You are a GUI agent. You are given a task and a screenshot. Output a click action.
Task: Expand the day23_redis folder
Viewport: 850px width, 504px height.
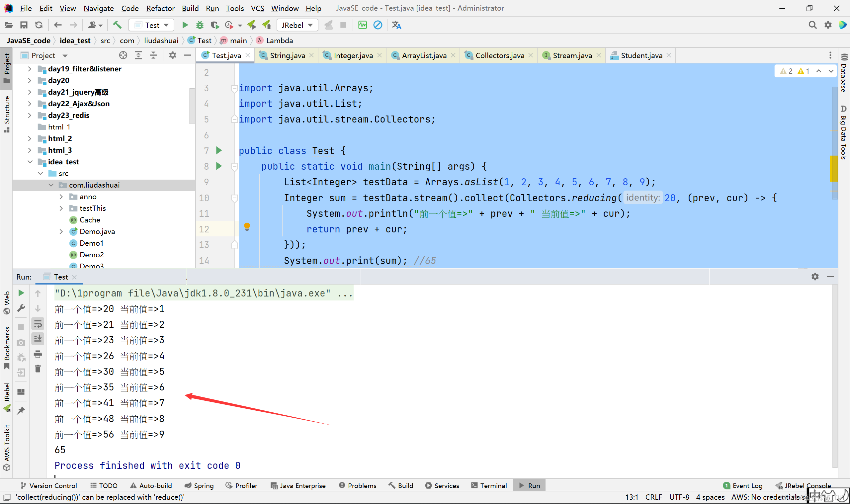(30, 116)
